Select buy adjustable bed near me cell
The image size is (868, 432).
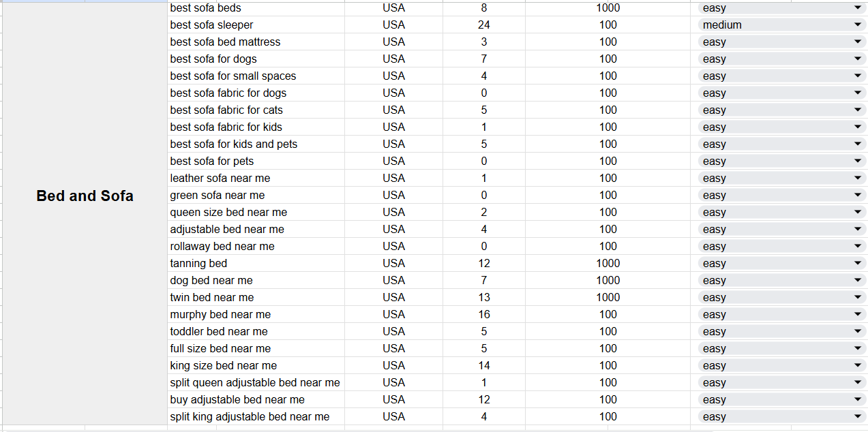(x=237, y=399)
